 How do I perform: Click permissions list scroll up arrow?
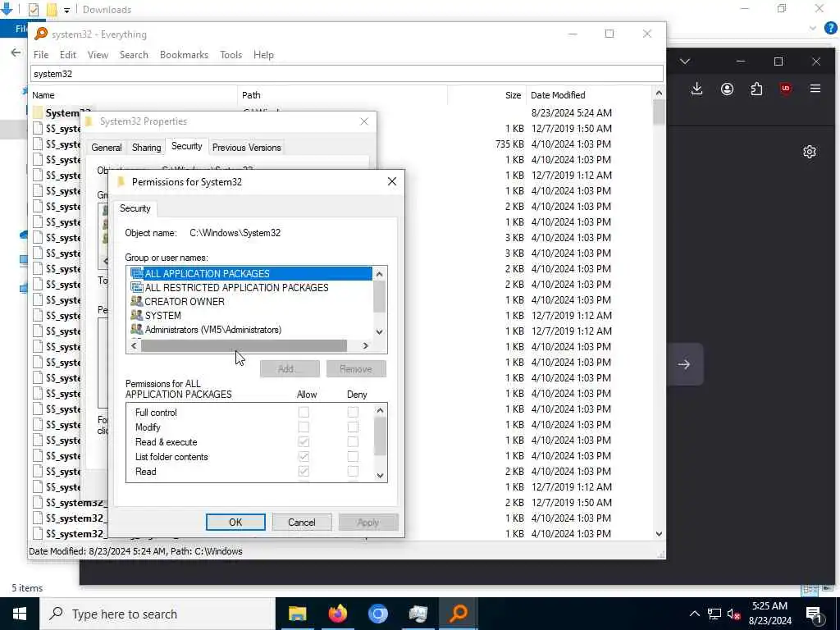pos(380,411)
